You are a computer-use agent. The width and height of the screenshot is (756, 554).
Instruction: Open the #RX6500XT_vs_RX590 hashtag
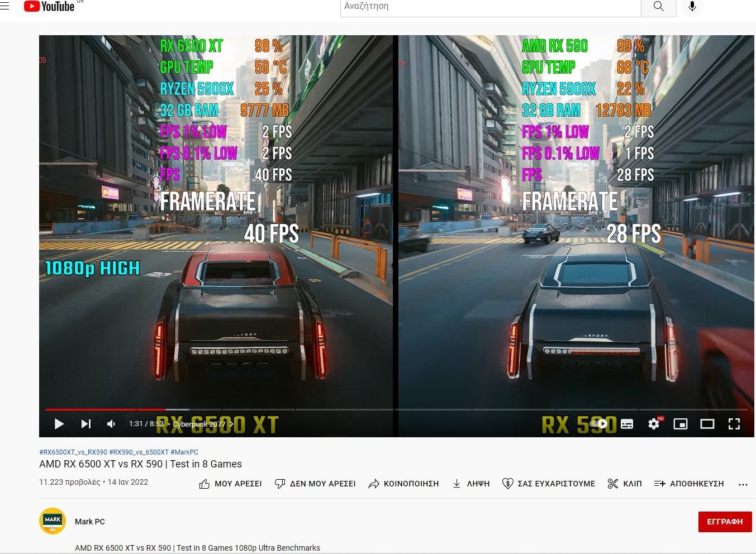click(73, 452)
